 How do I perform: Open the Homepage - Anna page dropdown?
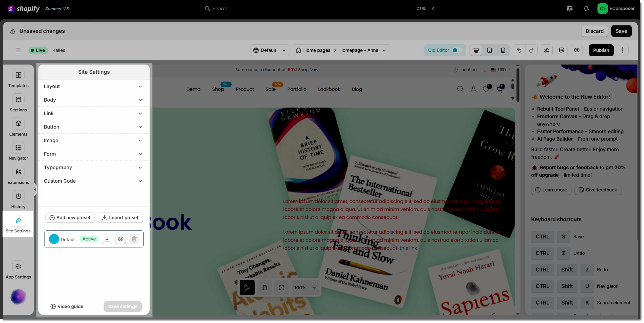(x=363, y=50)
